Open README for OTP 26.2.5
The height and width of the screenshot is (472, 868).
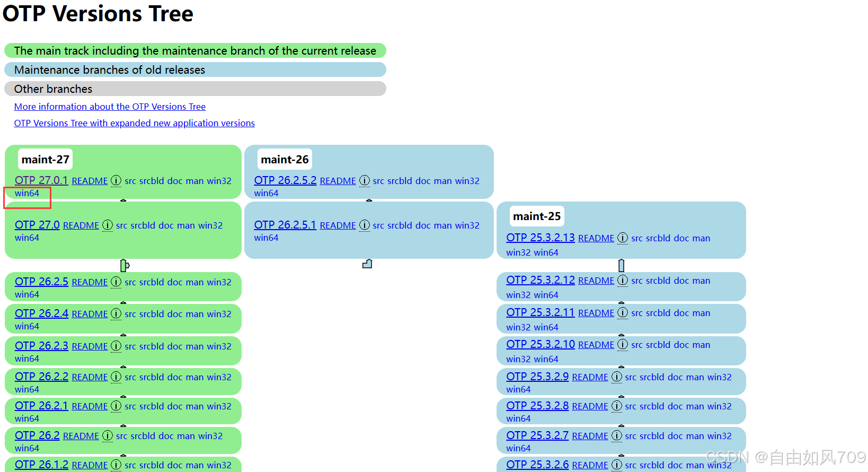(x=90, y=282)
